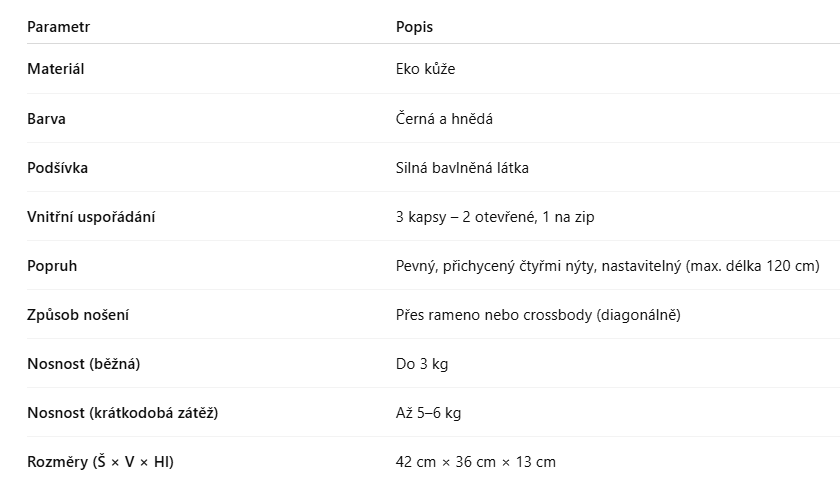Select the "Podšívka" row label
840x485 pixels.
pyautogui.click(x=57, y=167)
